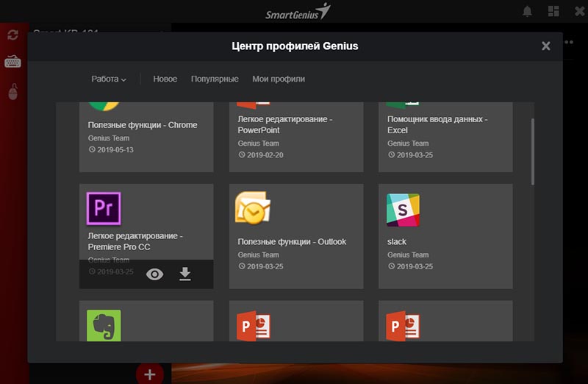The height and width of the screenshot is (384, 588).
Task: Click Genius Team author on PowerPoint card
Action: [x=258, y=143]
